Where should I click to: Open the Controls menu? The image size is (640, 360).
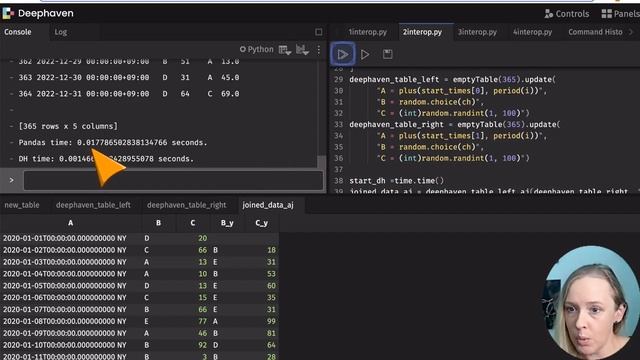click(x=567, y=14)
